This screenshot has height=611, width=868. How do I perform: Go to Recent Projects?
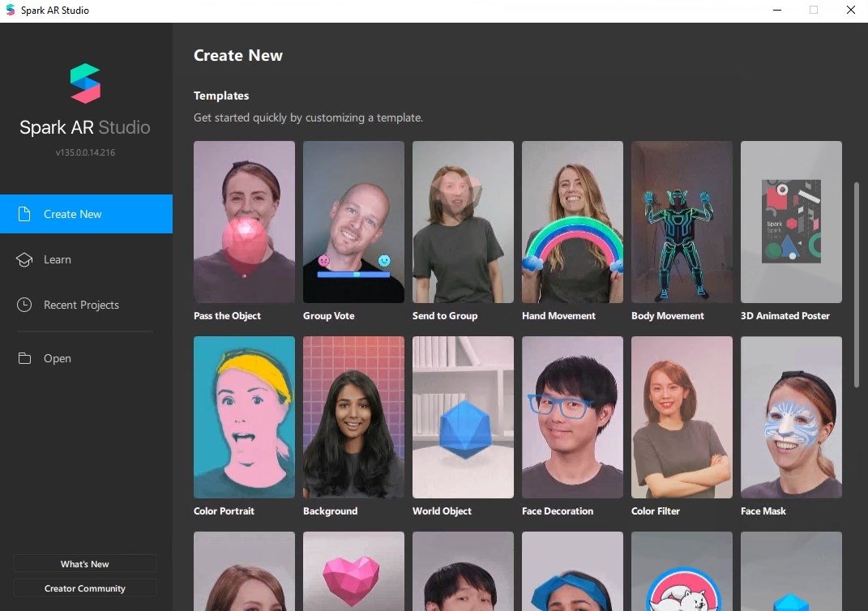click(x=81, y=305)
